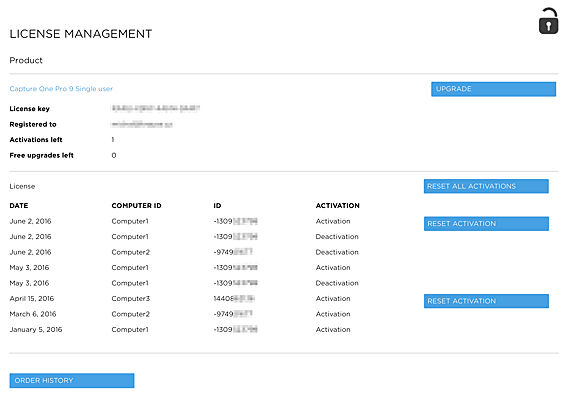Reset activation for the June 2 Computer1 Activation row
This screenshot has width=568, height=395.
(486, 224)
